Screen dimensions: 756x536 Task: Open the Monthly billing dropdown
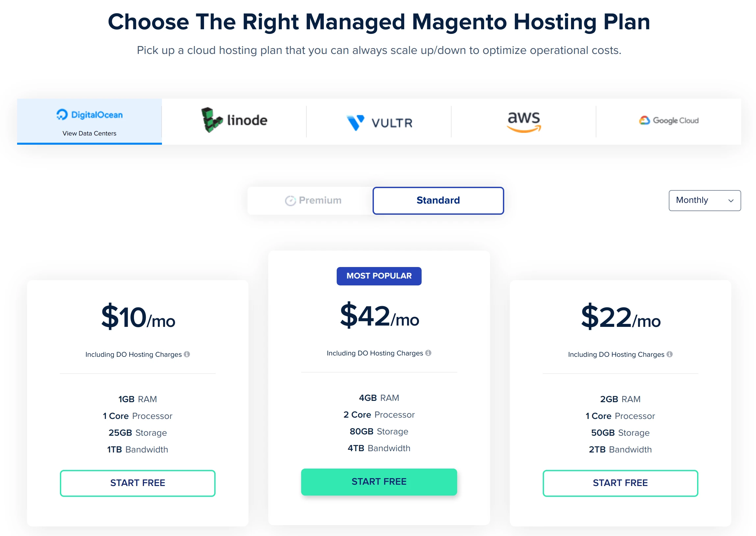click(704, 200)
